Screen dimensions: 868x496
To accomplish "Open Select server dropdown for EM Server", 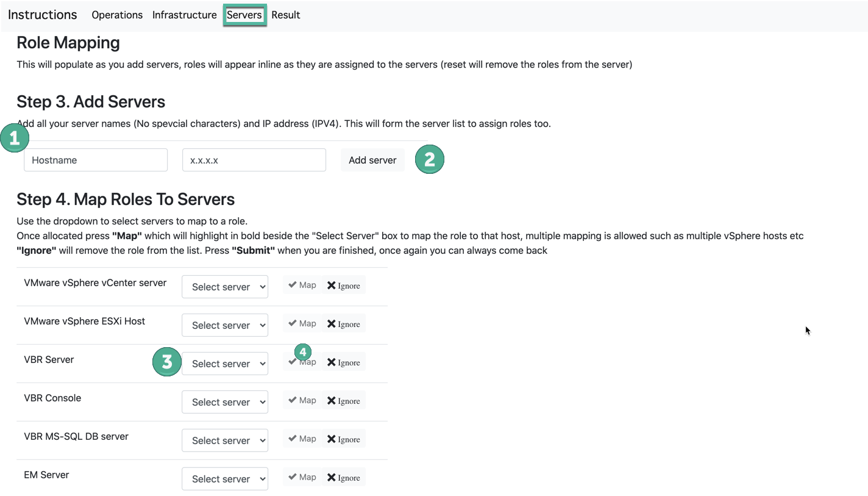I will click(x=225, y=479).
